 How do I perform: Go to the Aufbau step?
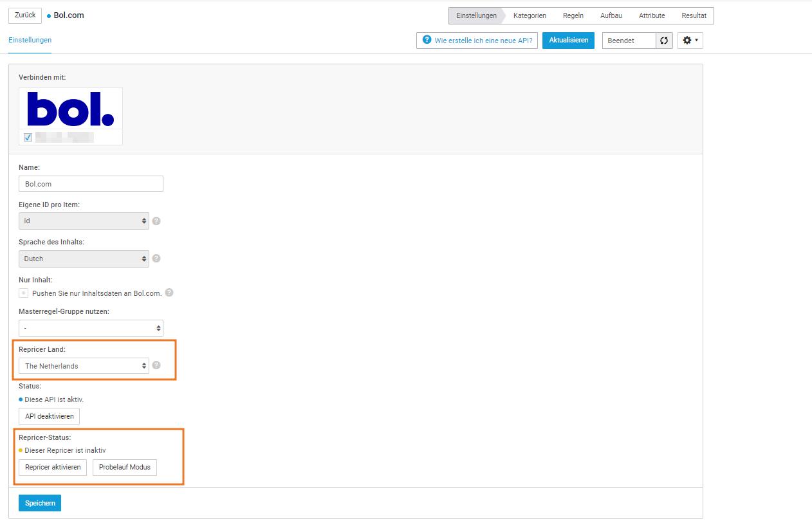tap(611, 15)
